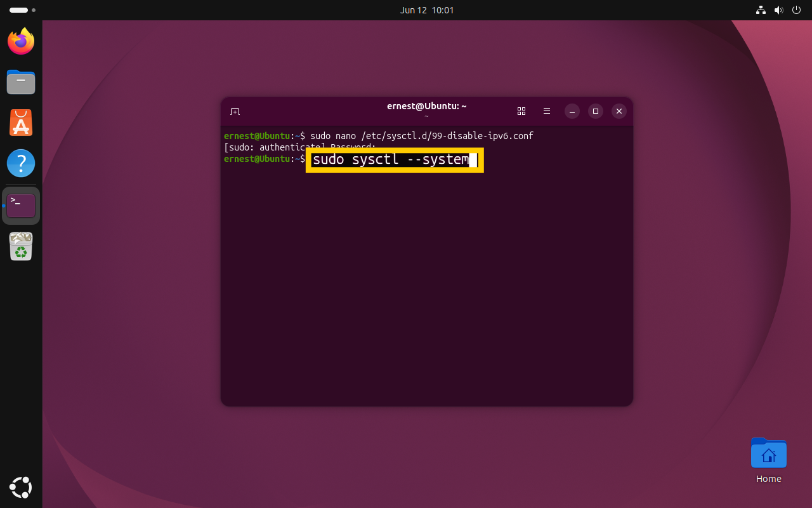This screenshot has height=508, width=812.
Task: Launch Ubuntu App Center from dock
Action: (x=21, y=123)
